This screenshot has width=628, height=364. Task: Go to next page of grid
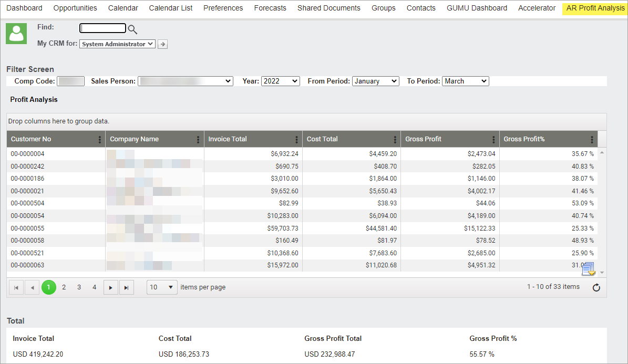(x=110, y=287)
